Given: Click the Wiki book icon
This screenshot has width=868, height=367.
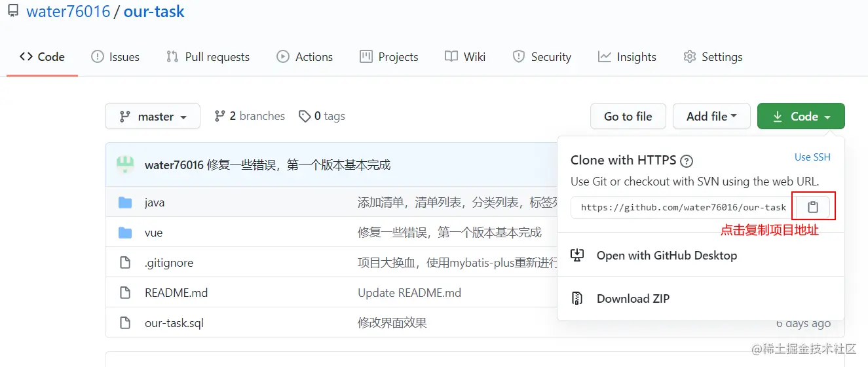Looking at the screenshot, I should [x=451, y=57].
